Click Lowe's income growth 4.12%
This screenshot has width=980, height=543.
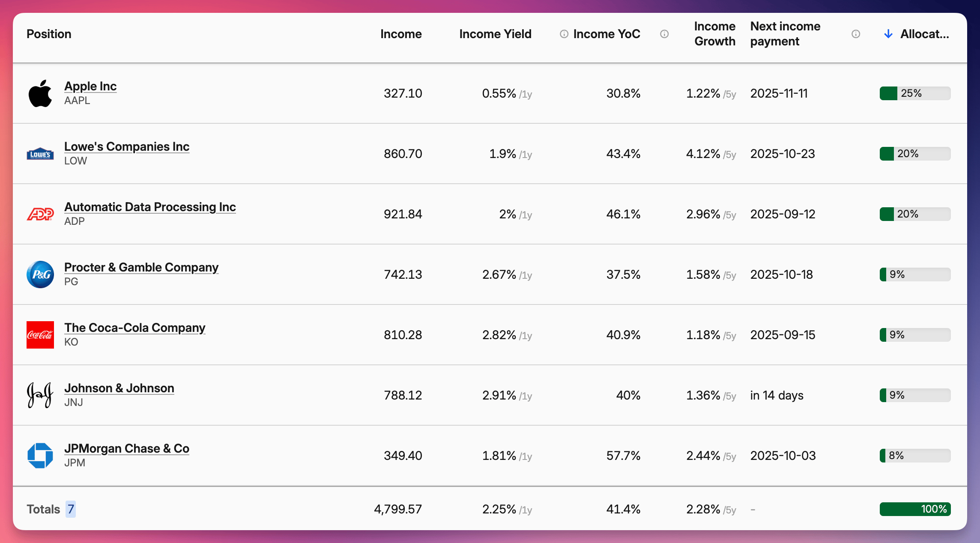[703, 154]
